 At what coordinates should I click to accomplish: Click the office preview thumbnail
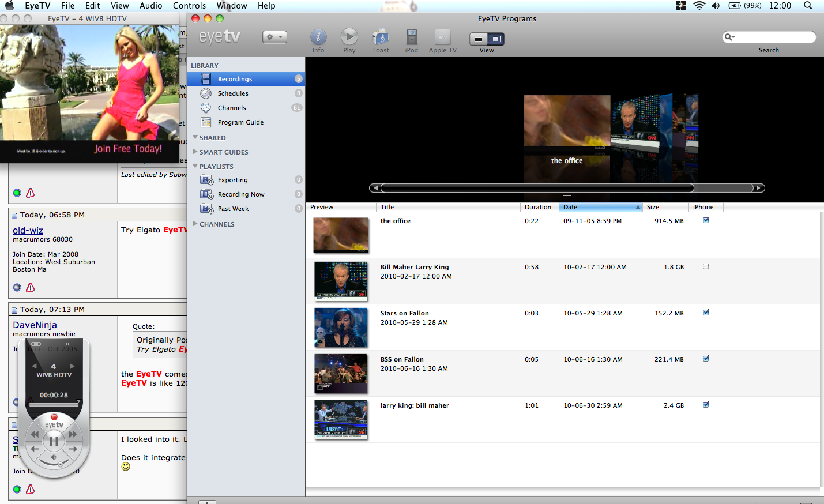point(341,235)
